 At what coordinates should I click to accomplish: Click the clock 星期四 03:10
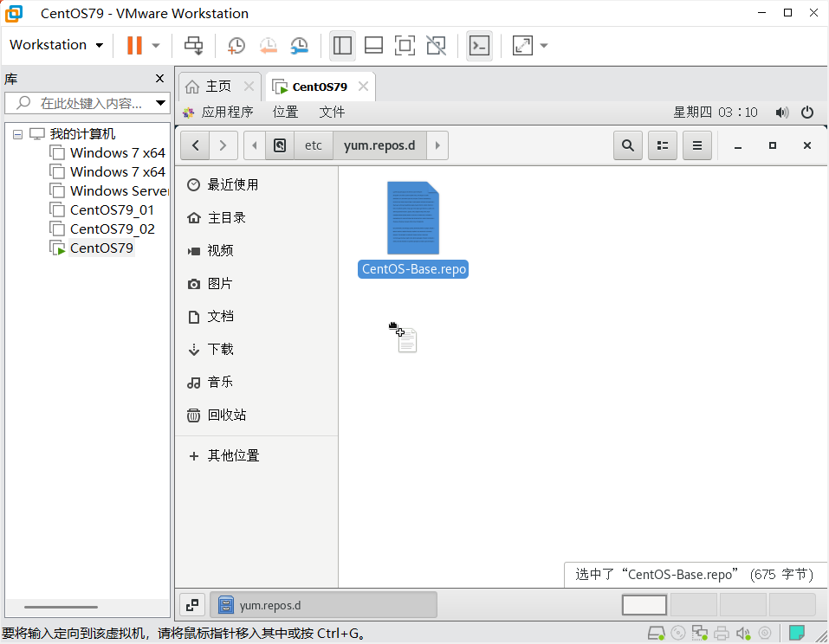pyautogui.click(x=716, y=112)
